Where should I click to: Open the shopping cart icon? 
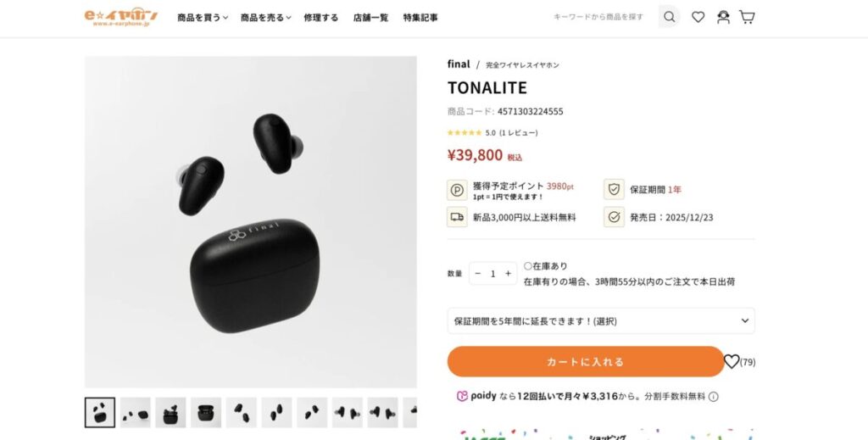coord(747,17)
